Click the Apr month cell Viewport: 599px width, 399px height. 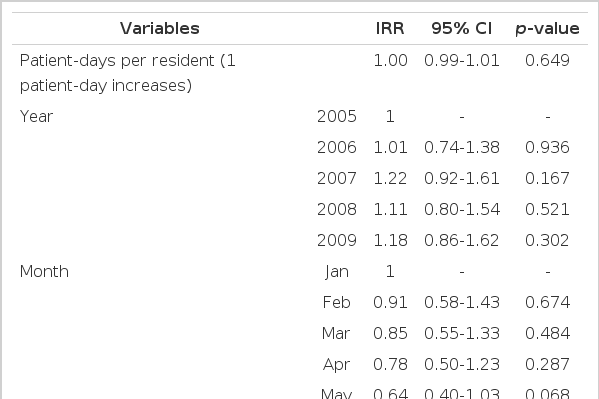tap(337, 365)
